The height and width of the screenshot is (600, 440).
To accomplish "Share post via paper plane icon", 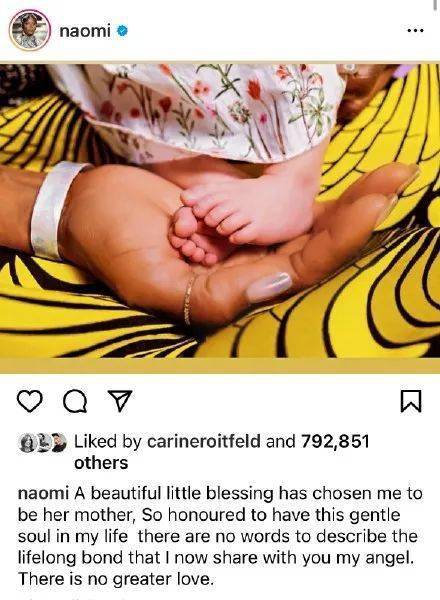I will click(120, 401).
